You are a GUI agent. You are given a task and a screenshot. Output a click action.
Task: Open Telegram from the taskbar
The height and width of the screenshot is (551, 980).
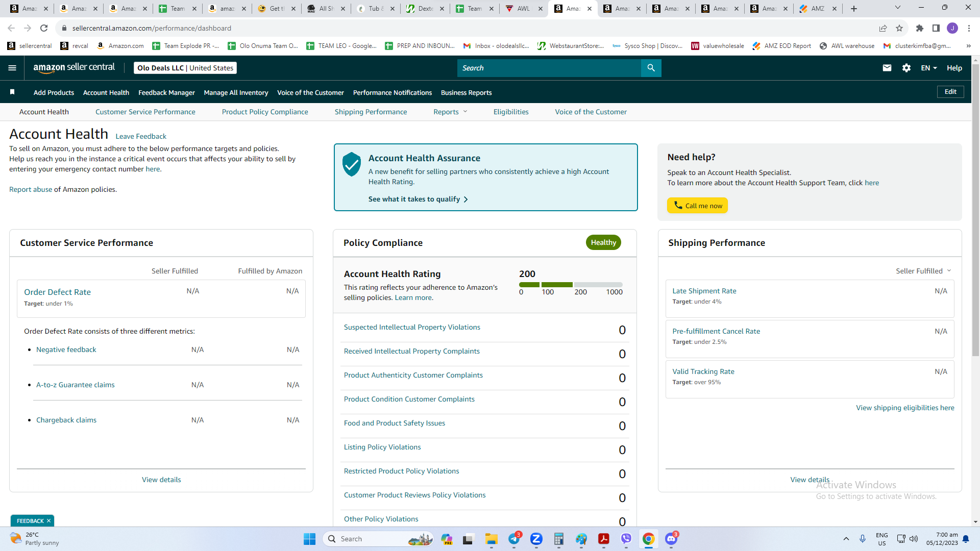coord(514,539)
